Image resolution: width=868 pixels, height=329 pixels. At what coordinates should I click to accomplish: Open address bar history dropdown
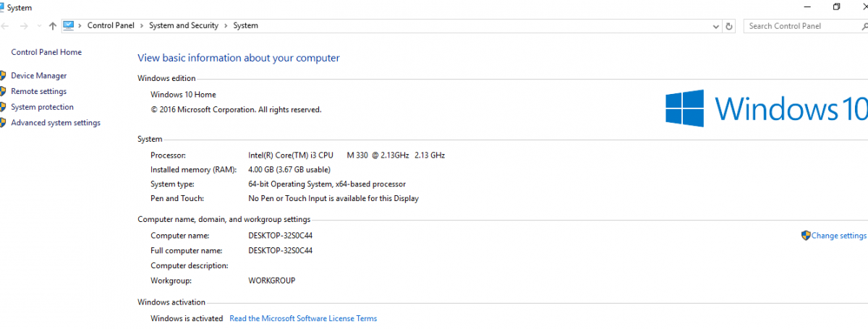click(716, 26)
